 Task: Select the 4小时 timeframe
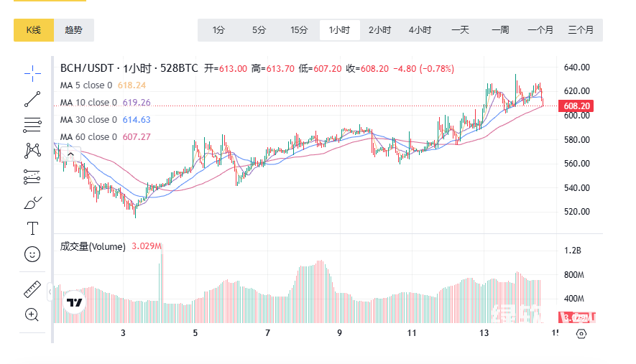coord(420,30)
